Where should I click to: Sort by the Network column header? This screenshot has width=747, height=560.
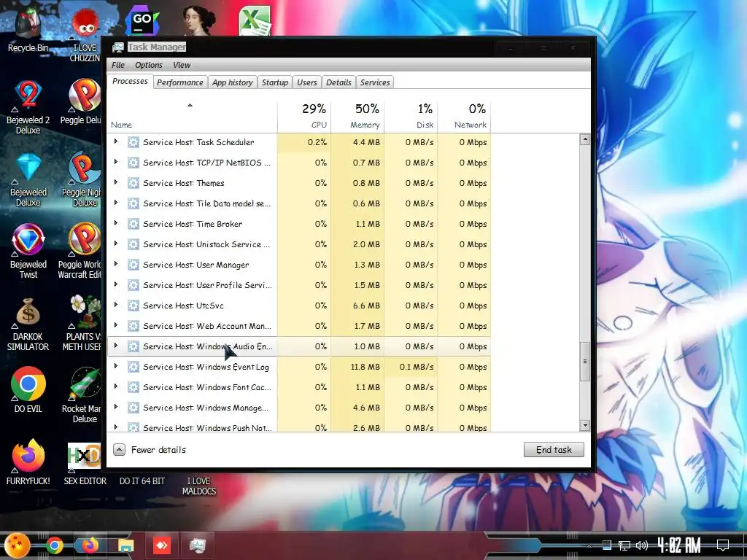(x=465, y=116)
